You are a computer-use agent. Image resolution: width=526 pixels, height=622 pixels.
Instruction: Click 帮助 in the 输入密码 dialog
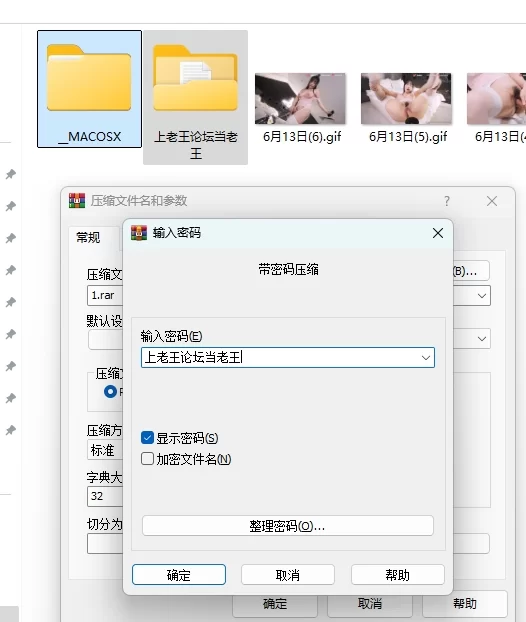click(x=397, y=575)
